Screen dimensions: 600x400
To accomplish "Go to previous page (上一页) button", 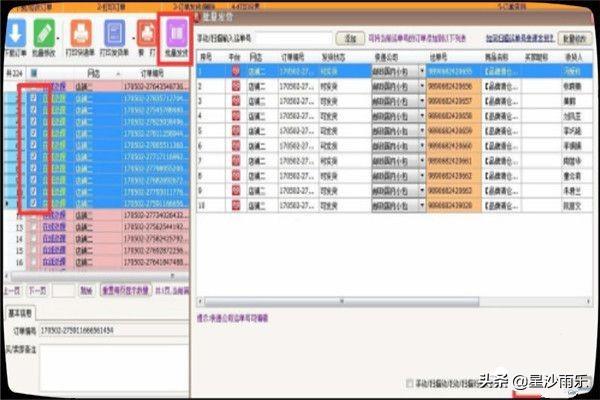I will pyautogui.click(x=13, y=291).
